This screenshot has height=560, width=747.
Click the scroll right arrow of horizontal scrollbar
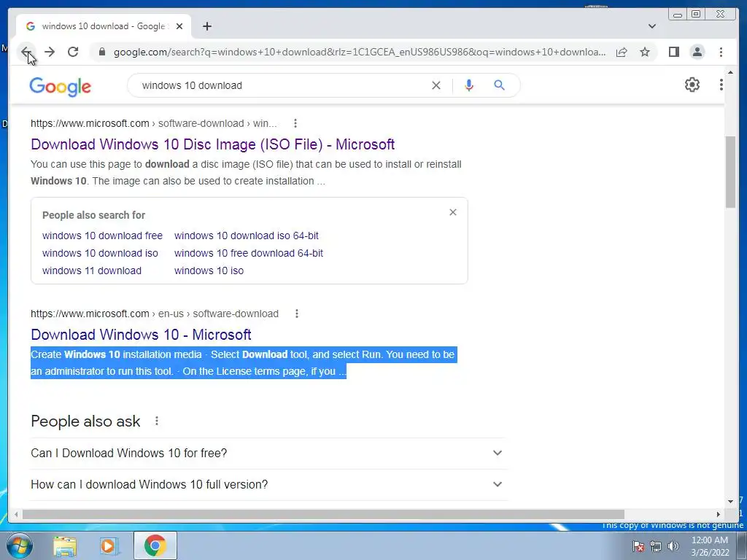[719, 514]
